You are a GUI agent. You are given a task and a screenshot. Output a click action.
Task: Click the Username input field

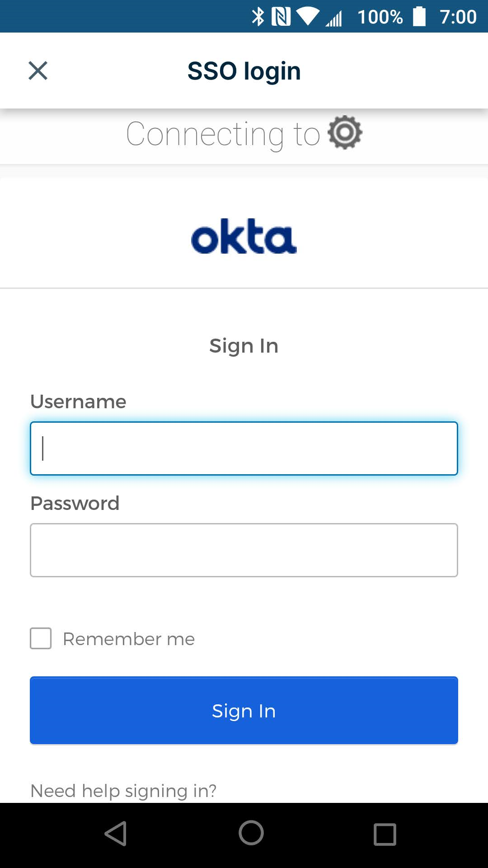244,448
